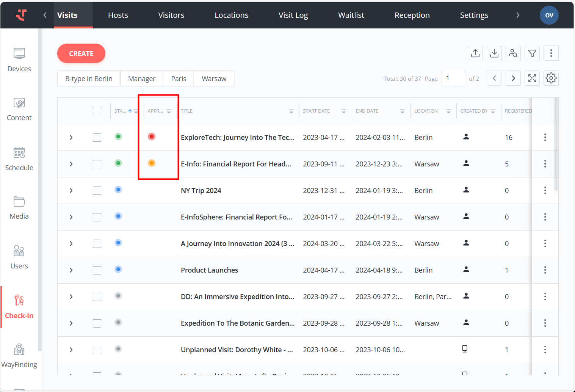Image resolution: width=575 pixels, height=392 pixels.
Task: Select the NY Trip 2024 row checkbox
Action: click(x=97, y=191)
